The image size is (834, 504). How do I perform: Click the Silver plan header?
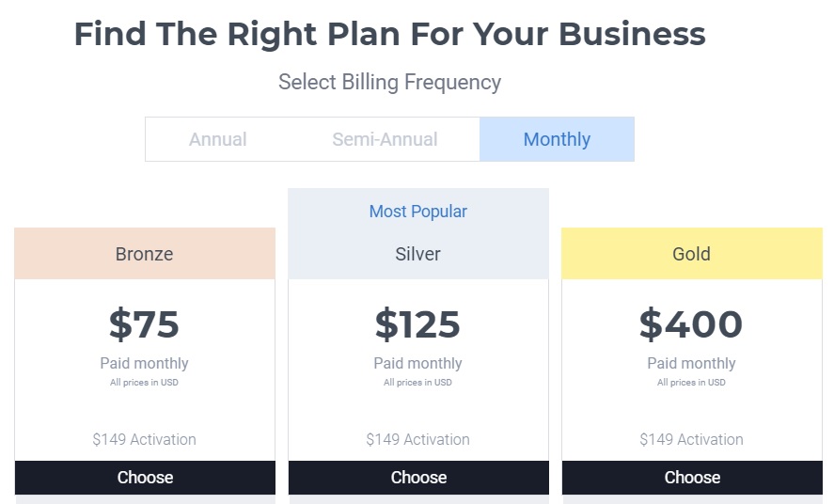[418, 254]
